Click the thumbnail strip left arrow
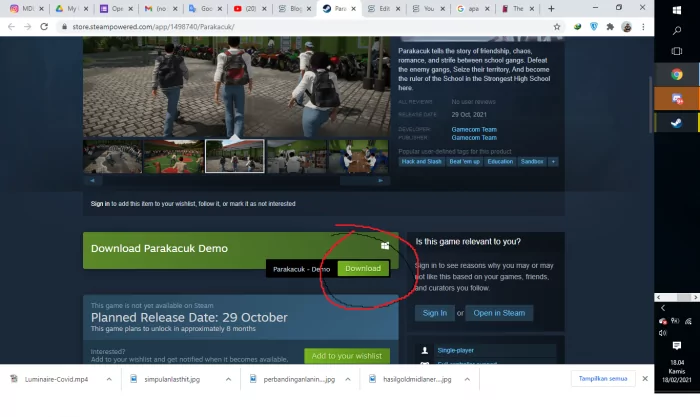The height and width of the screenshot is (417, 700). pyautogui.click(x=92, y=181)
